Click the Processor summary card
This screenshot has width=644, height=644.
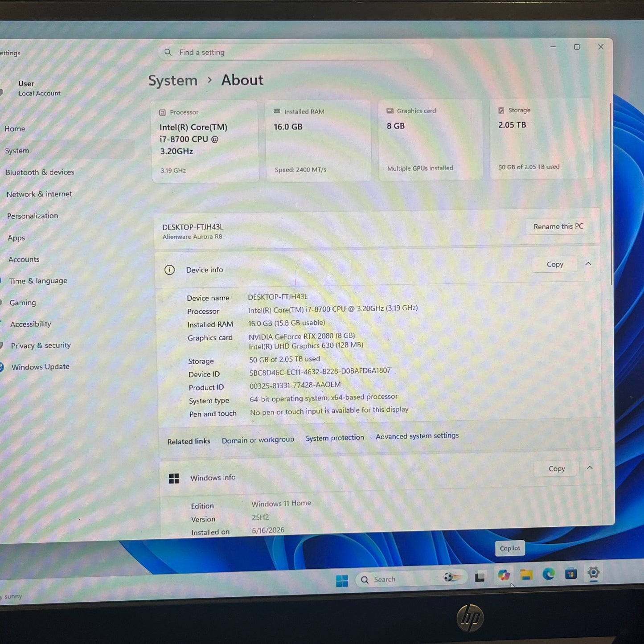pos(205,142)
